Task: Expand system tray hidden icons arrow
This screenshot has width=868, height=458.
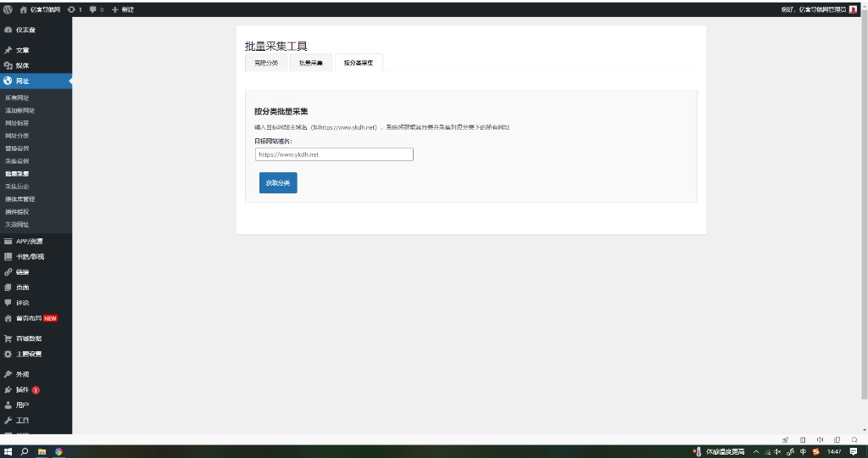Action: coord(755,451)
